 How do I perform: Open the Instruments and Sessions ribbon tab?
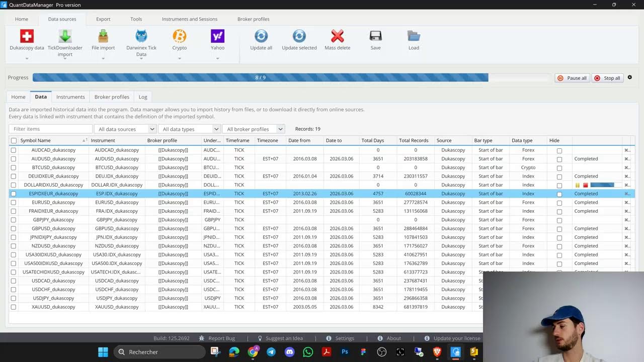tap(190, 19)
